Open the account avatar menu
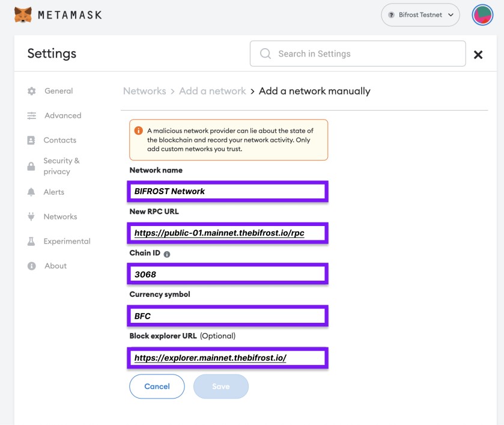The width and height of the screenshot is (504, 425). click(x=482, y=14)
